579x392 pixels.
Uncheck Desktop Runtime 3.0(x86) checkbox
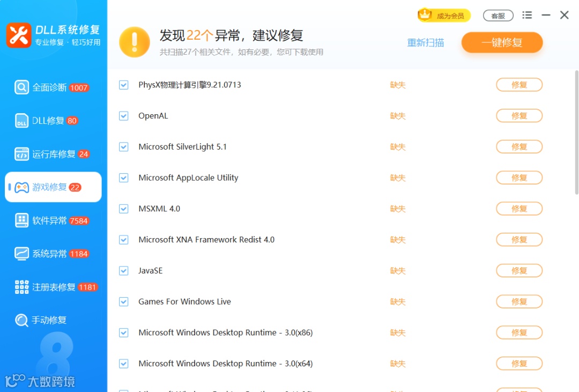[x=124, y=333]
